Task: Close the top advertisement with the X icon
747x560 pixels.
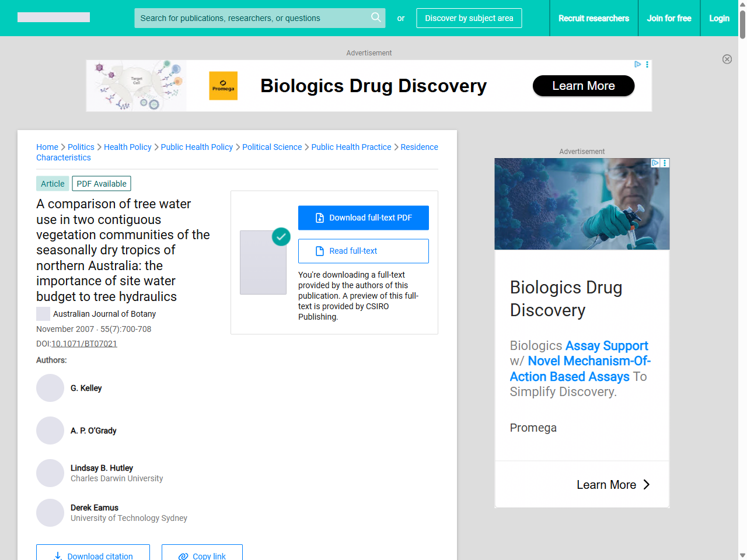Action: coord(727,59)
